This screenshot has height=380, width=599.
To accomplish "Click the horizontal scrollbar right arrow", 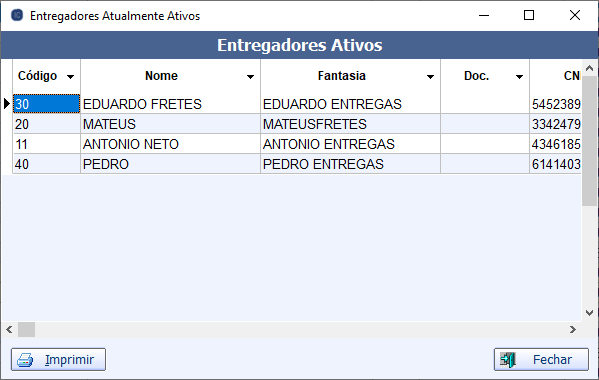I will tap(572, 330).
